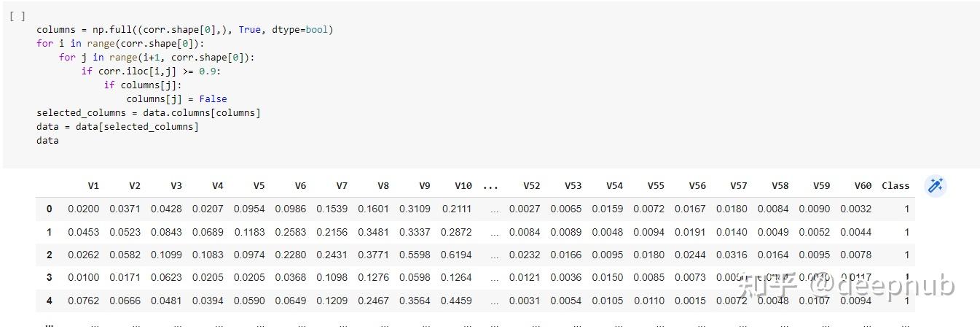Viewport: 980px width, 329px height.
Task: Click the V55 column header
Action: click(x=656, y=186)
